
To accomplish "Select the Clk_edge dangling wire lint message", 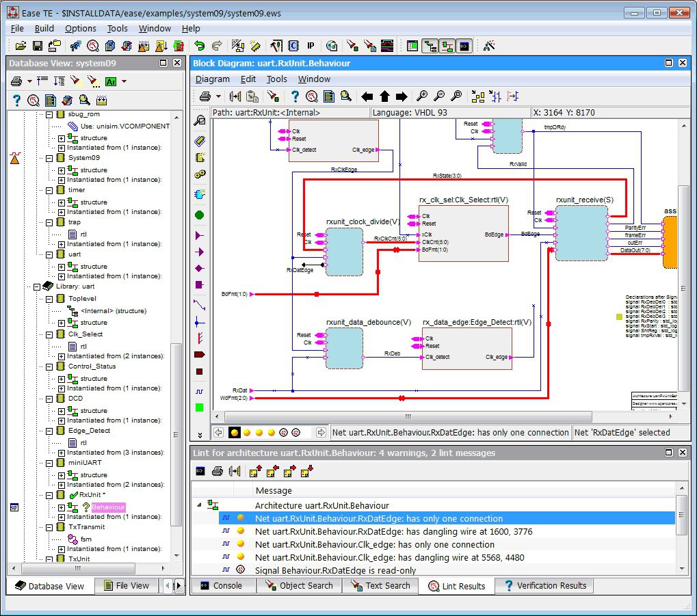I will (389, 557).
